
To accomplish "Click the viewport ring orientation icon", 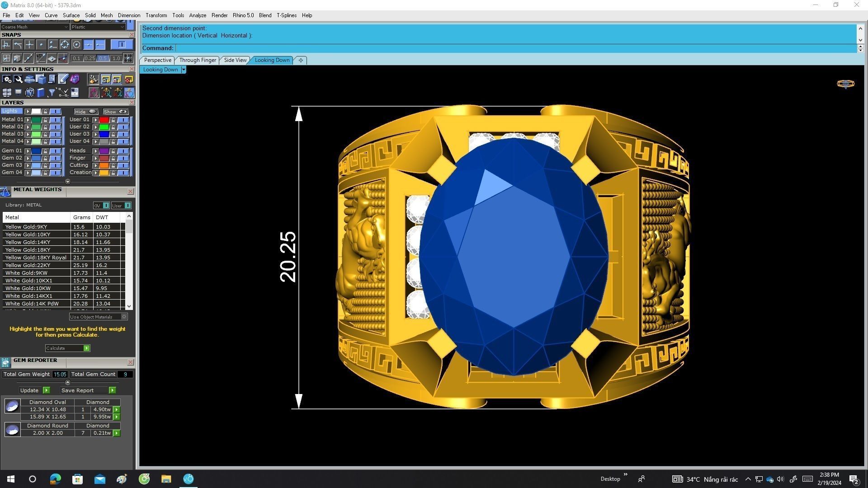I will (845, 84).
